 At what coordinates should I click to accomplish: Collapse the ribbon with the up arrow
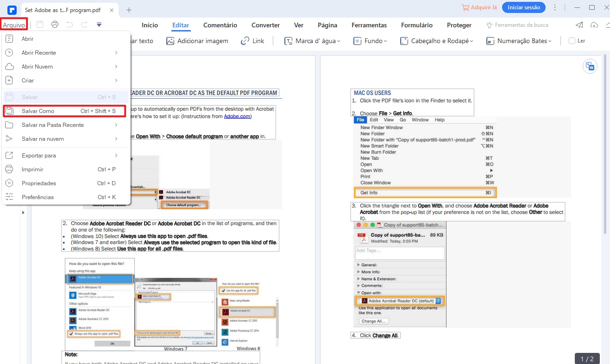pos(607,25)
